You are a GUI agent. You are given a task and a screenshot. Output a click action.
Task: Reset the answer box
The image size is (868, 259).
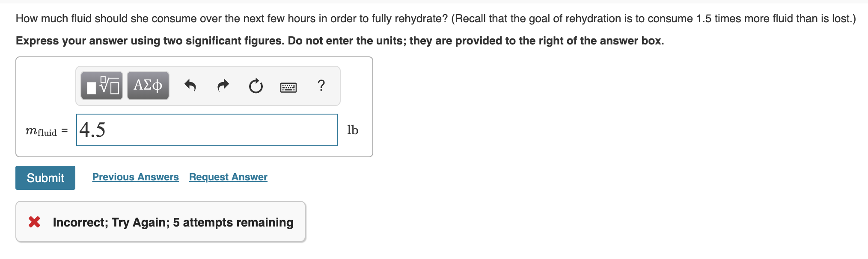click(x=256, y=86)
